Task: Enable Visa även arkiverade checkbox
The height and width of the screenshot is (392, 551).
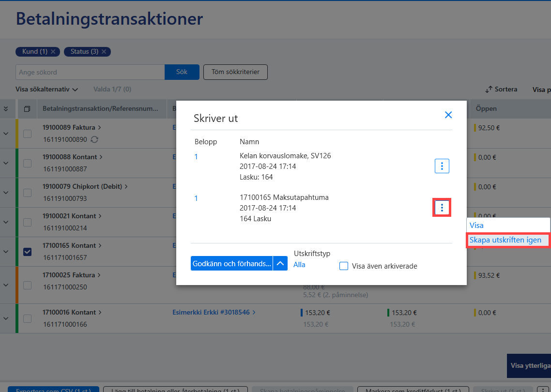Action: point(344,266)
